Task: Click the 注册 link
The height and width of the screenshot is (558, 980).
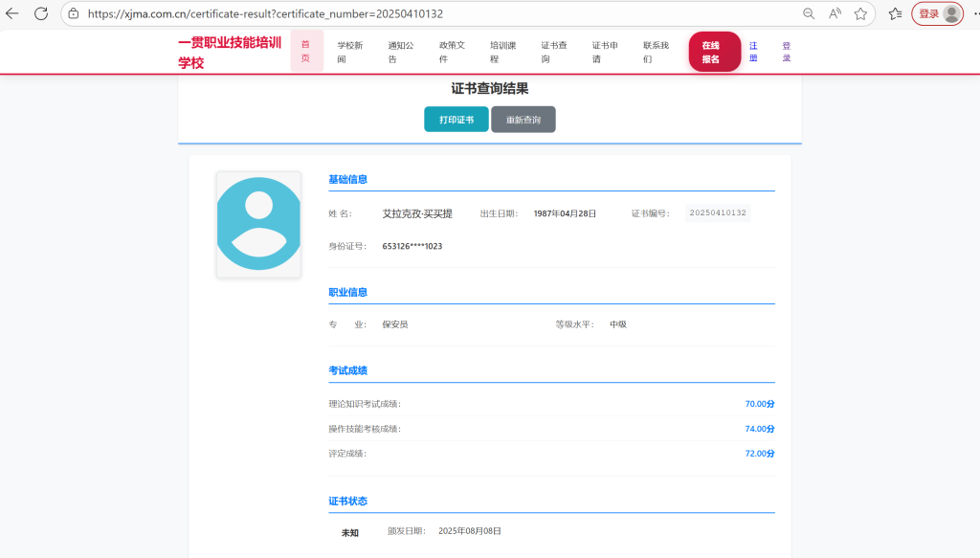Action: 753,52
